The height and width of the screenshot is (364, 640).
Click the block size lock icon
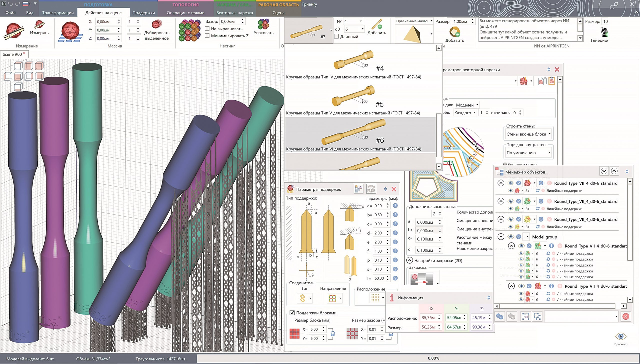333,333
